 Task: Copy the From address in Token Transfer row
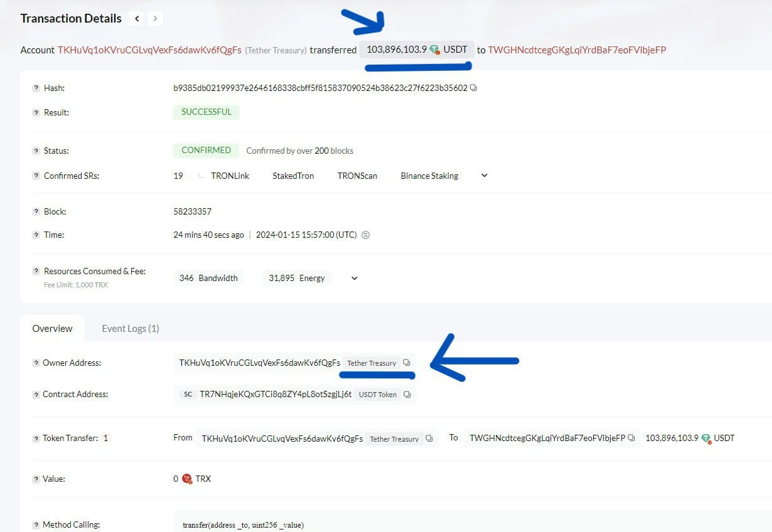[429, 439]
